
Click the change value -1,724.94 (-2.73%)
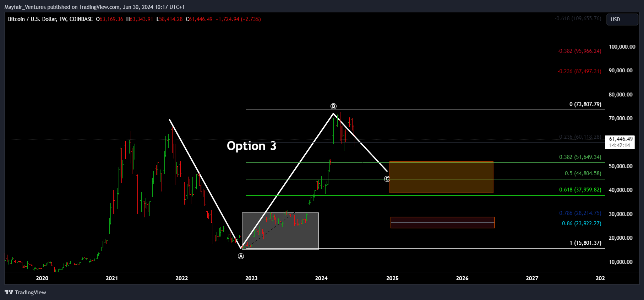238,19
